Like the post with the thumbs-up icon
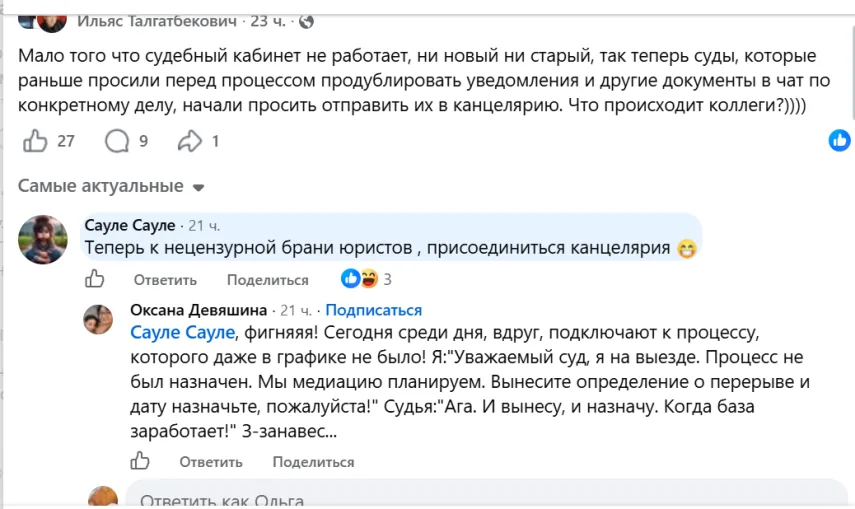Screen dimensions: 855x509 [x=35, y=141]
